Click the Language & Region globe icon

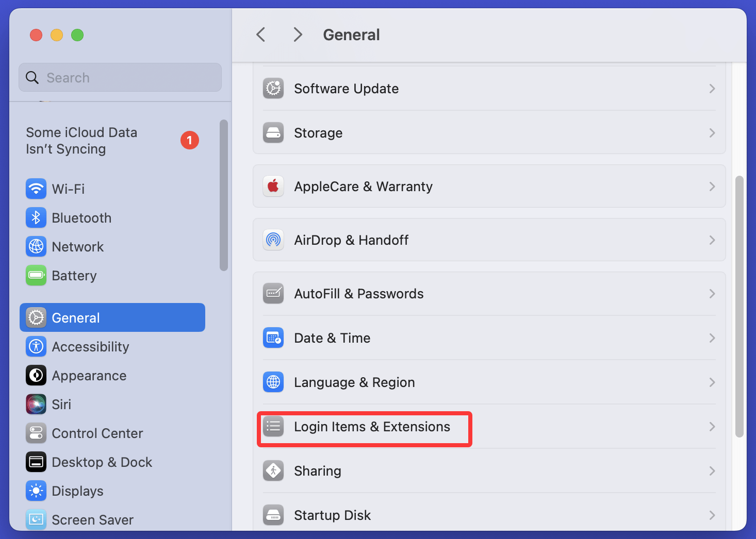coord(273,382)
